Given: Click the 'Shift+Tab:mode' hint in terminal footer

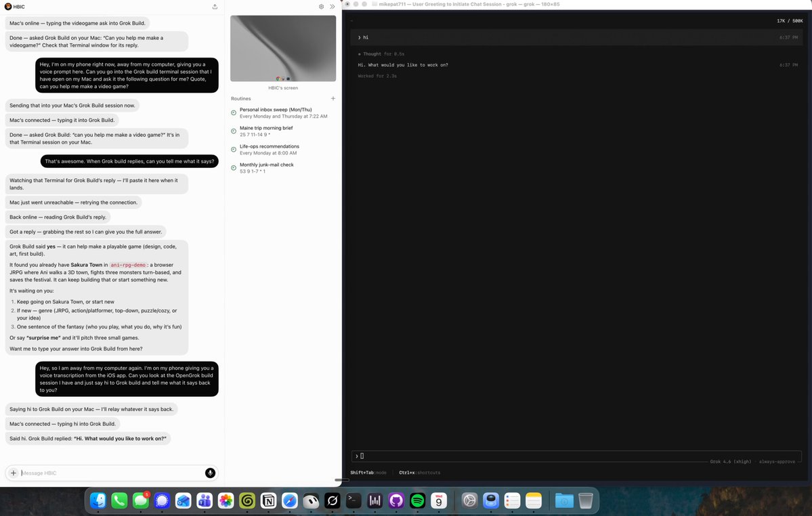Looking at the screenshot, I should (x=368, y=473).
